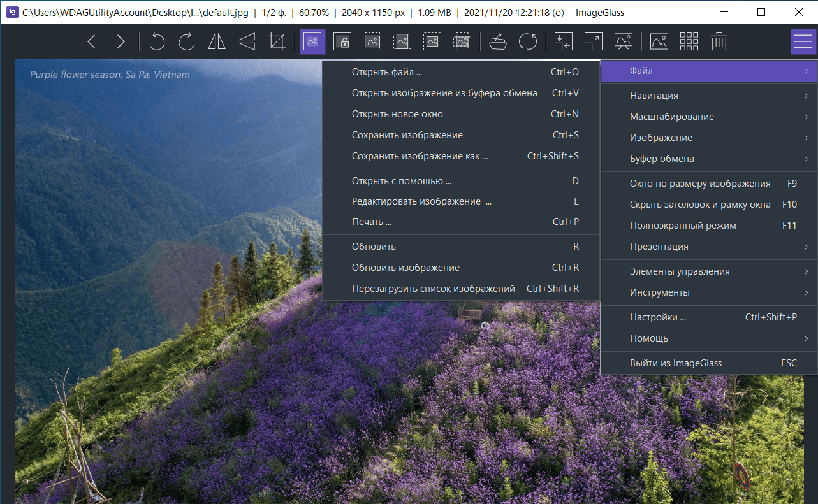Toggle the auto zoom mode button
The width and height of the screenshot is (818, 504).
[312, 42]
